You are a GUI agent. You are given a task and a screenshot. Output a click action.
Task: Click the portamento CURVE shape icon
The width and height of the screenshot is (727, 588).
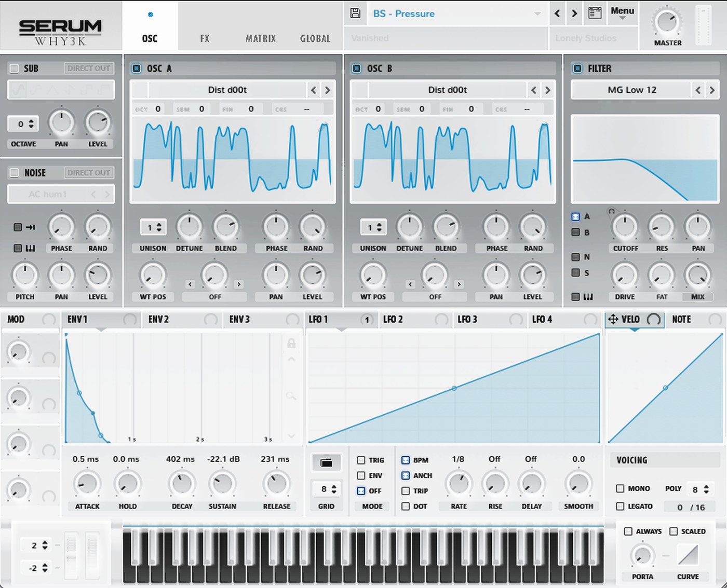coord(688,555)
